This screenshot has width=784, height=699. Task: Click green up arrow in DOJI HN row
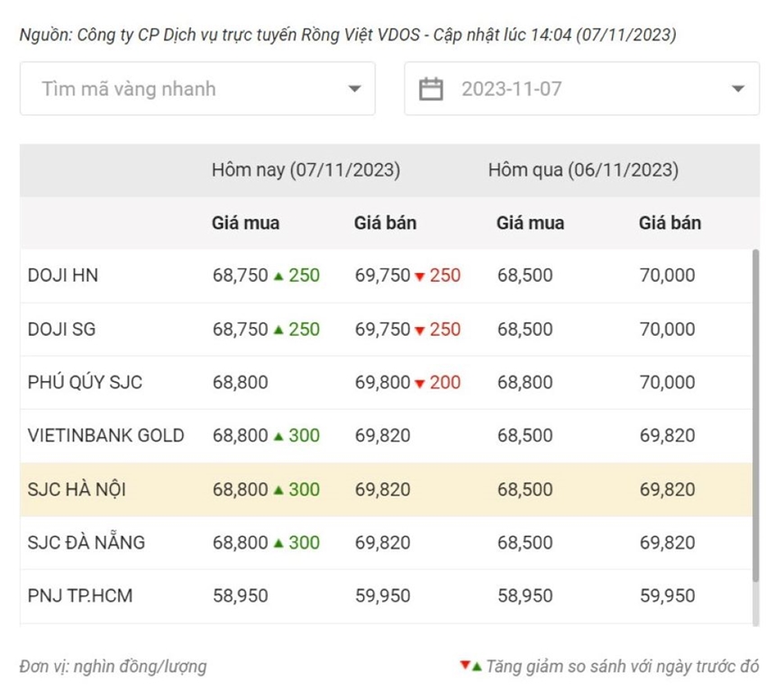pos(279,277)
